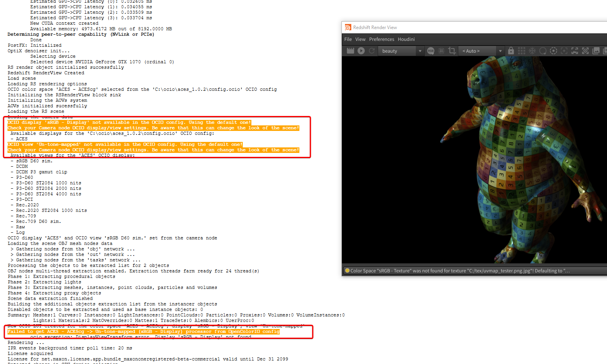This screenshot has height=364, width=607.
Task: Click 'Redshift RenderView Created' log line
Action: point(46,73)
